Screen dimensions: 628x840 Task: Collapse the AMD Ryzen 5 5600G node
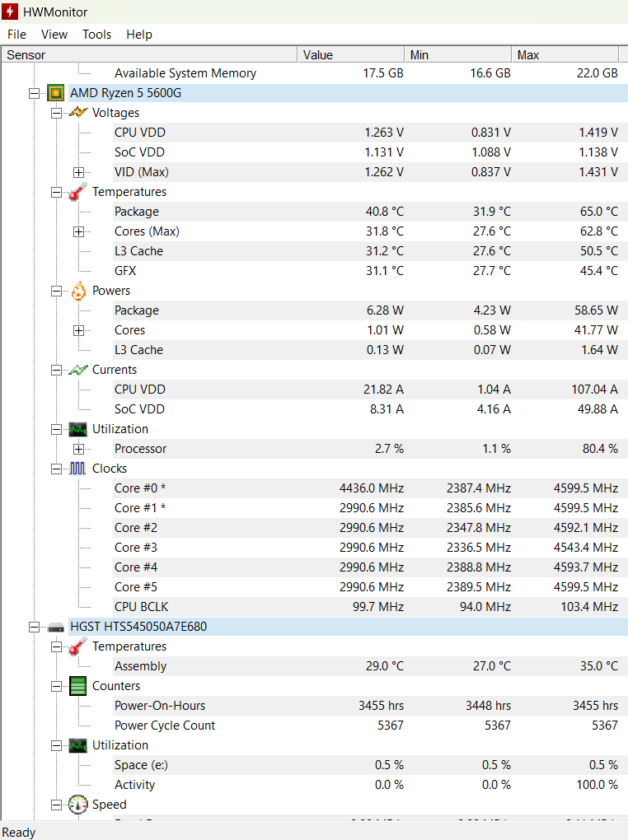pyautogui.click(x=35, y=93)
